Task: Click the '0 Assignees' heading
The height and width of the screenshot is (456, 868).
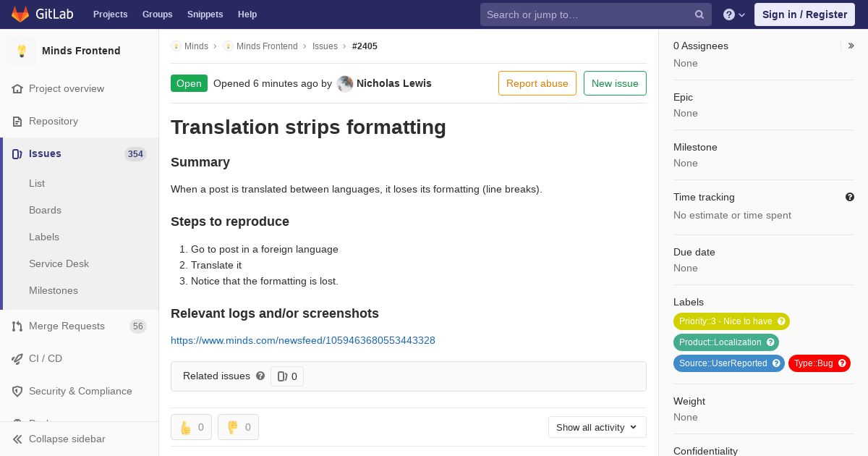Action: pyautogui.click(x=701, y=46)
